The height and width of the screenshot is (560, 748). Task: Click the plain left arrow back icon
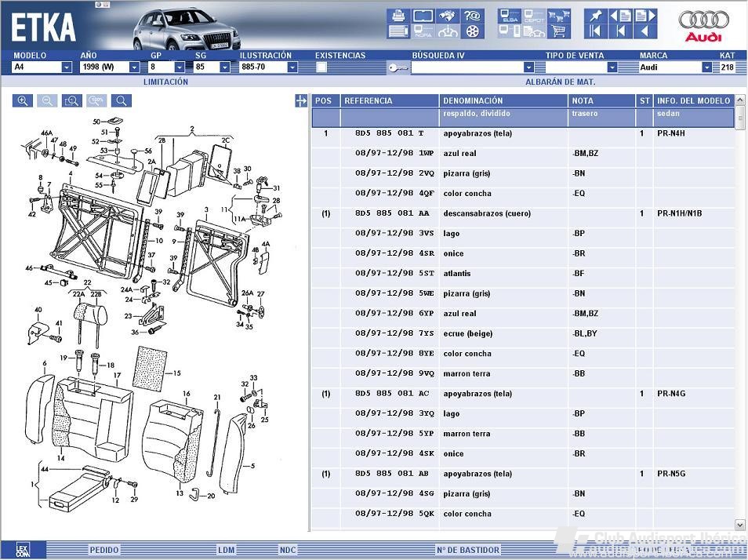pos(645,31)
